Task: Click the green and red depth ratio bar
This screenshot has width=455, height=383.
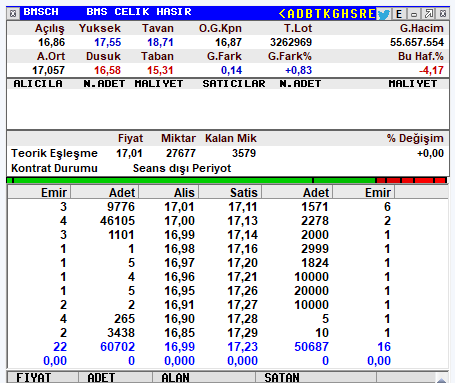Action: click(227, 180)
